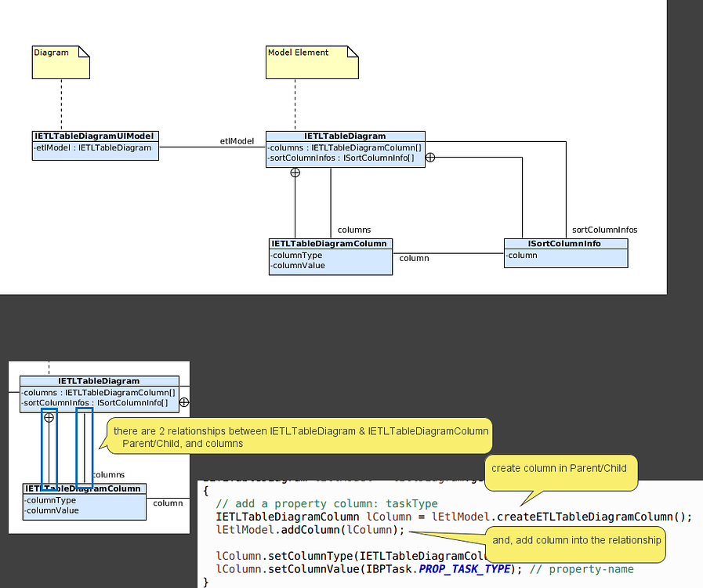Image resolution: width=703 pixels, height=588 pixels.
Task: Select the etlModel association label
Action: click(237, 141)
